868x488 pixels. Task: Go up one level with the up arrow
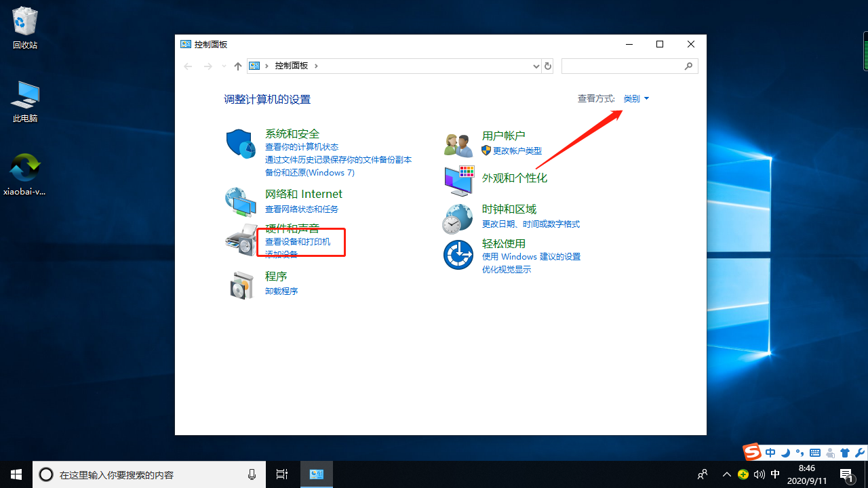coord(237,66)
